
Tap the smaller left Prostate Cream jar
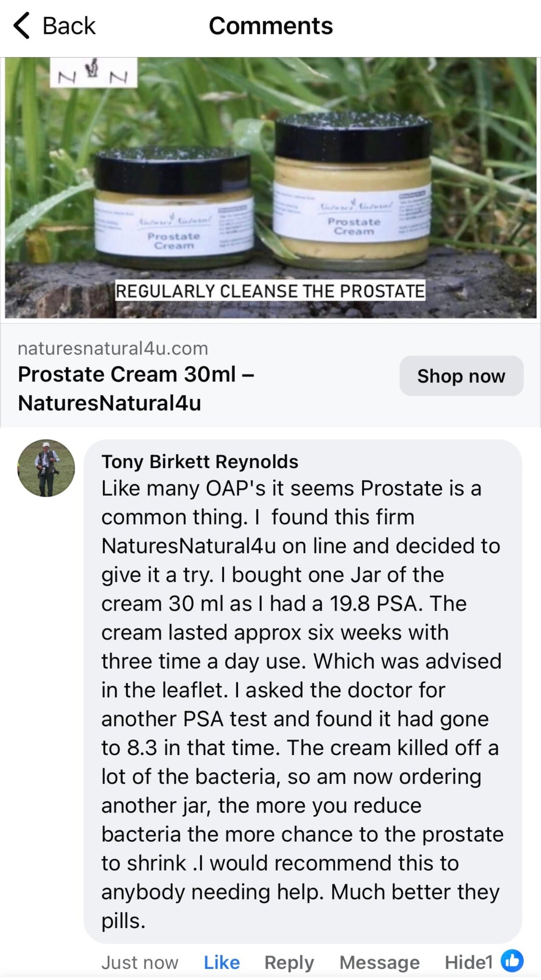[173, 211]
